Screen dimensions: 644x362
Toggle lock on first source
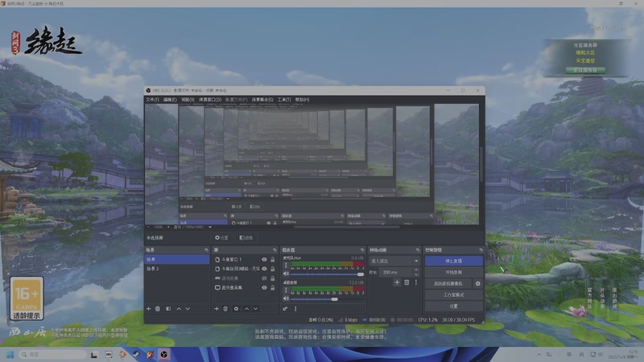click(273, 259)
